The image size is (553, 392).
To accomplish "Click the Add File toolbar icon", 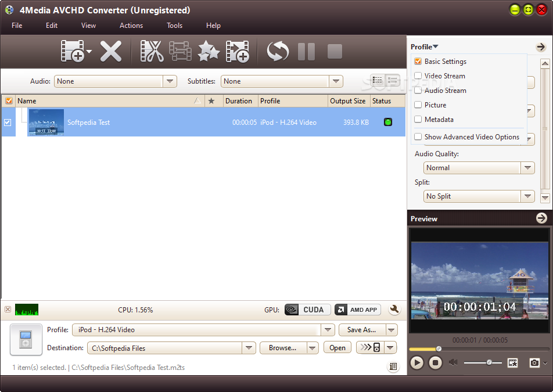I will click(x=72, y=52).
